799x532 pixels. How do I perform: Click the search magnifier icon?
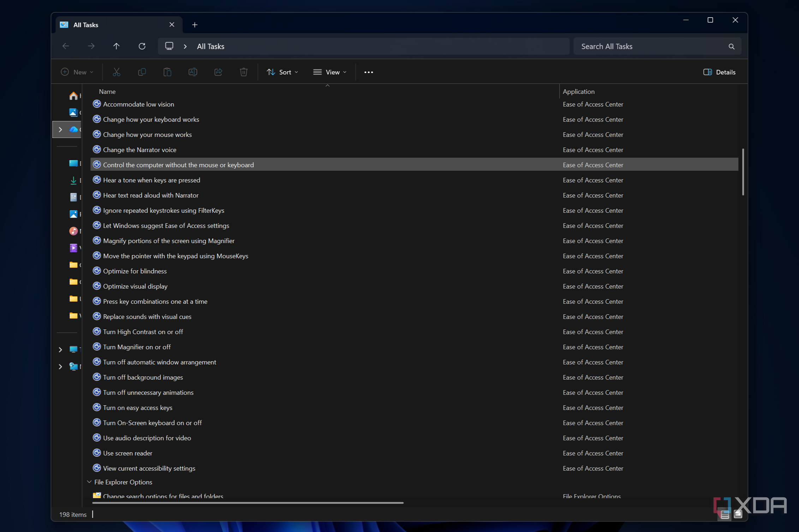click(732, 47)
